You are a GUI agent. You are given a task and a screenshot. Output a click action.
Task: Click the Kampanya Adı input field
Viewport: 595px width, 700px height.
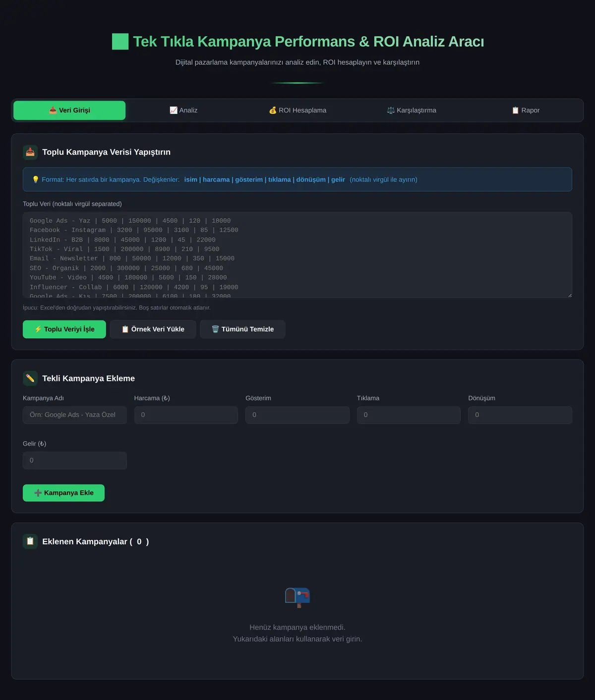pos(75,415)
